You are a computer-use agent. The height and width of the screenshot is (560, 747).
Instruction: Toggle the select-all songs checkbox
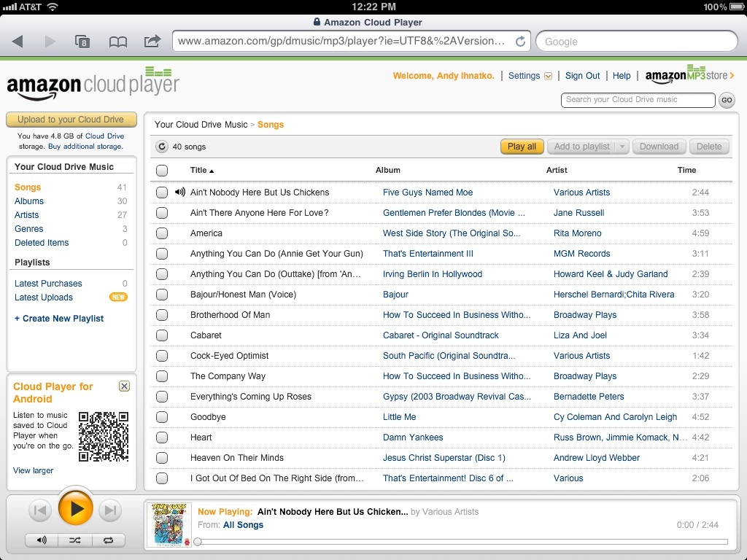tap(162, 171)
